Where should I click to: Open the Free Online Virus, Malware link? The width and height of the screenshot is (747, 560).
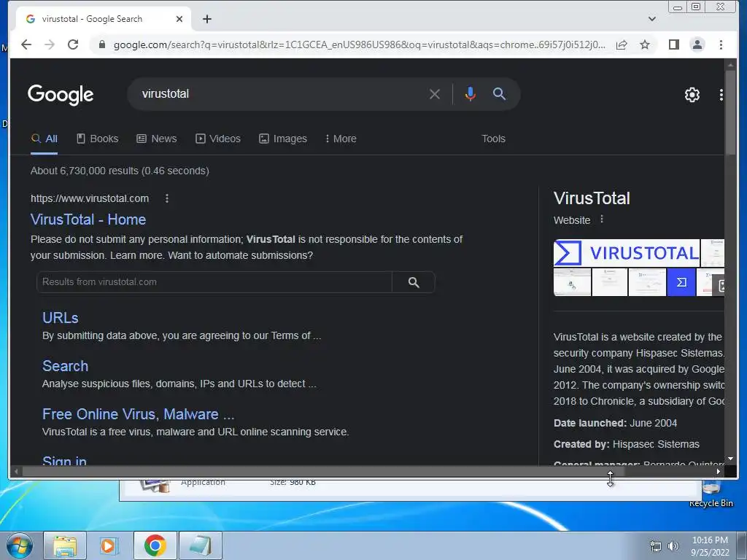point(138,414)
